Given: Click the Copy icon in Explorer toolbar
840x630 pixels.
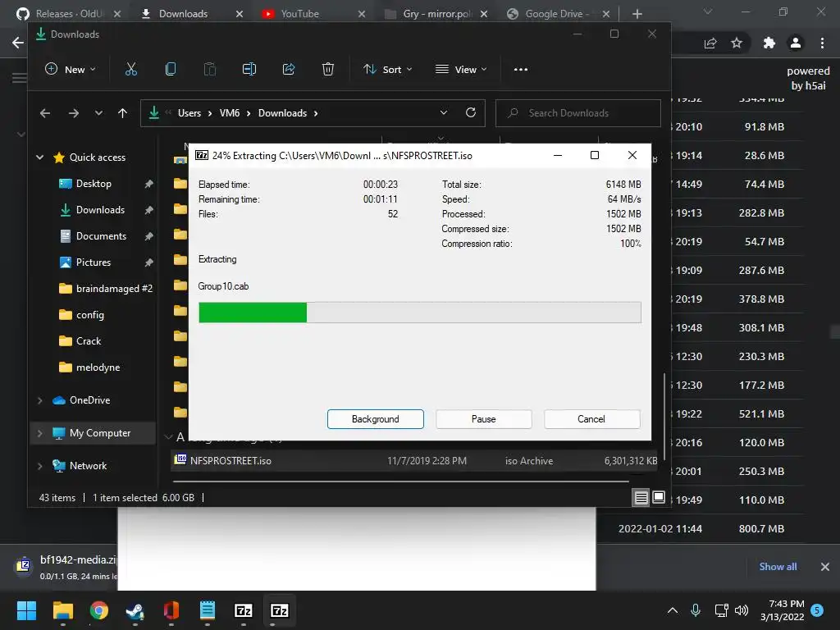Looking at the screenshot, I should pos(171,69).
